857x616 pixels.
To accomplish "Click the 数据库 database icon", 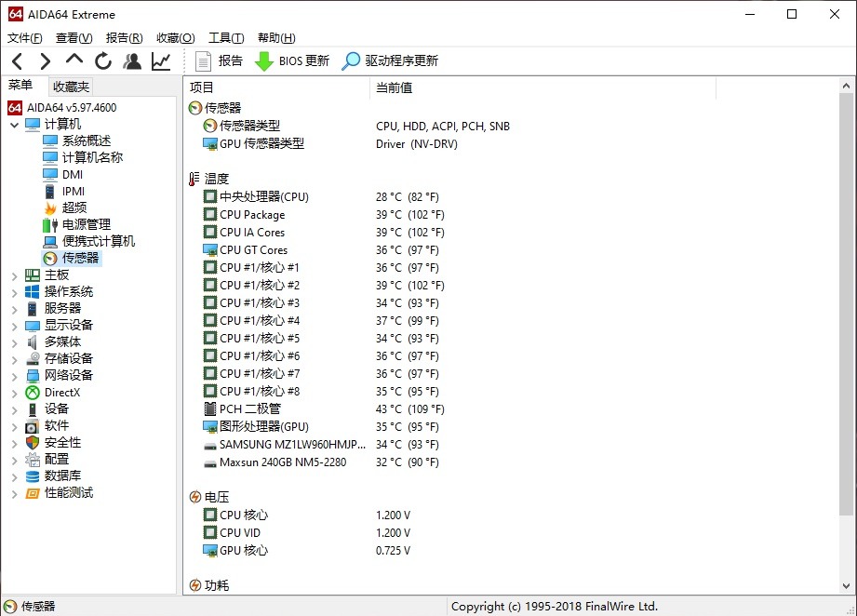I will pyautogui.click(x=33, y=476).
